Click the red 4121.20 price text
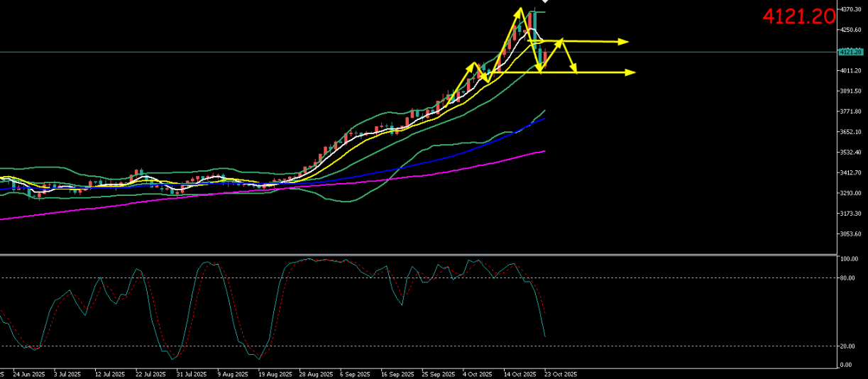The image size is (868, 379). click(798, 17)
